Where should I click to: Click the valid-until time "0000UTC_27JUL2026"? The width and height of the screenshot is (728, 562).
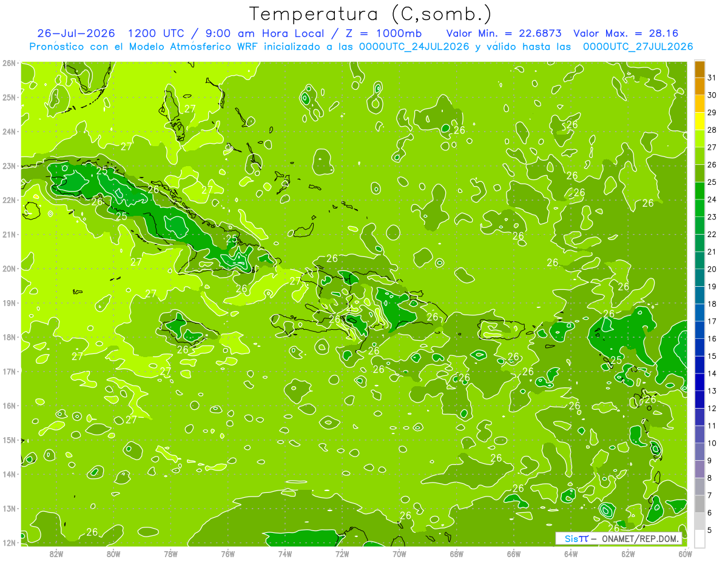[x=638, y=47]
